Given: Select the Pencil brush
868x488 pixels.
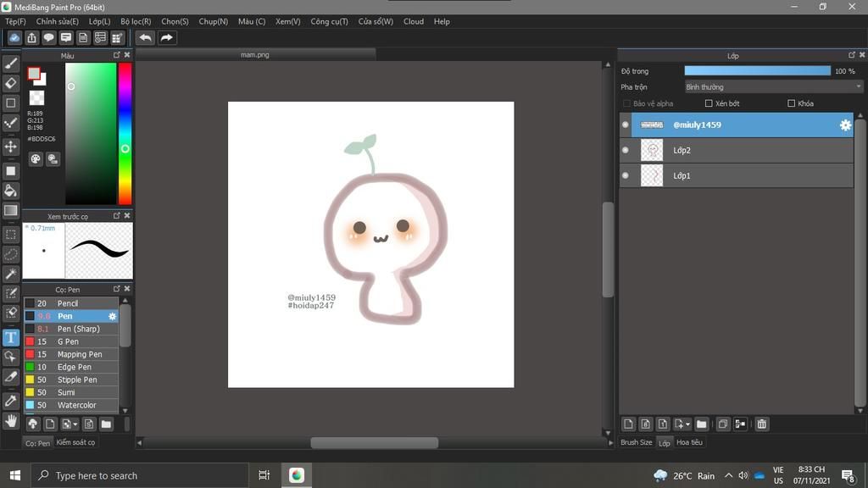Looking at the screenshot, I should [71, 303].
